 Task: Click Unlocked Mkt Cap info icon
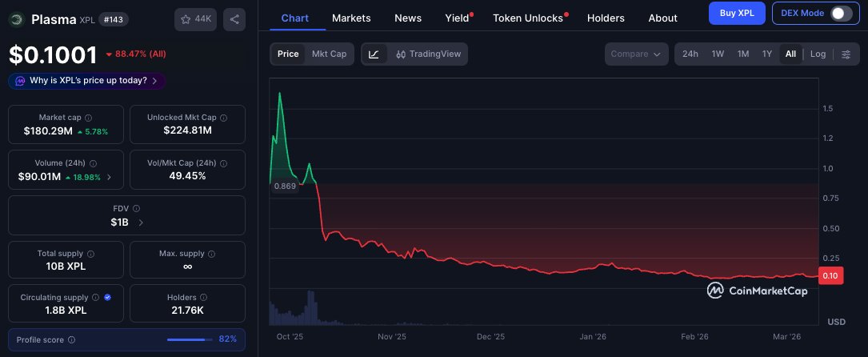click(223, 118)
